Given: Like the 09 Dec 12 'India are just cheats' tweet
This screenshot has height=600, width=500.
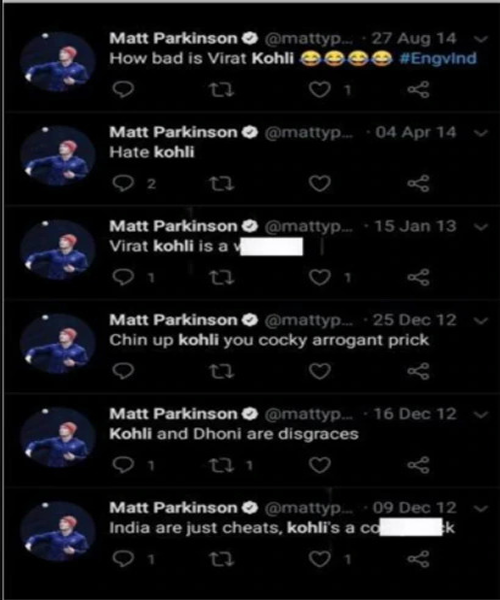Looking at the screenshot, I should tap(320, 559).
